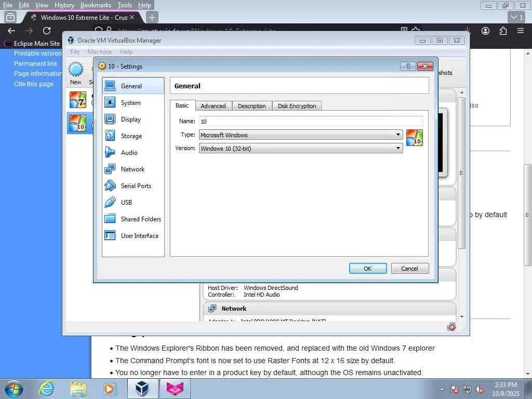Screen dimensions: 532x399
Task: Click the Windows 10 OS type icon
Action: pyautogui.click(x=414, y=138)
